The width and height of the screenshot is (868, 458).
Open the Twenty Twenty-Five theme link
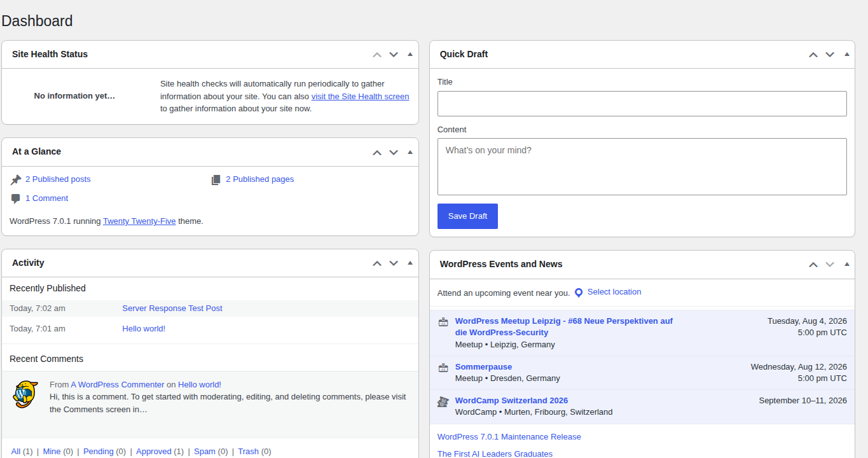click(139, 221)
